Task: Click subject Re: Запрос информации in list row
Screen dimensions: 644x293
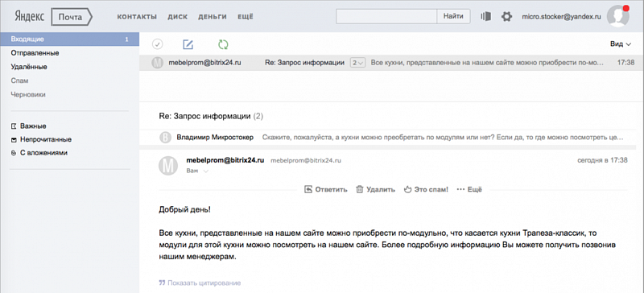Action: pos(304,63)
